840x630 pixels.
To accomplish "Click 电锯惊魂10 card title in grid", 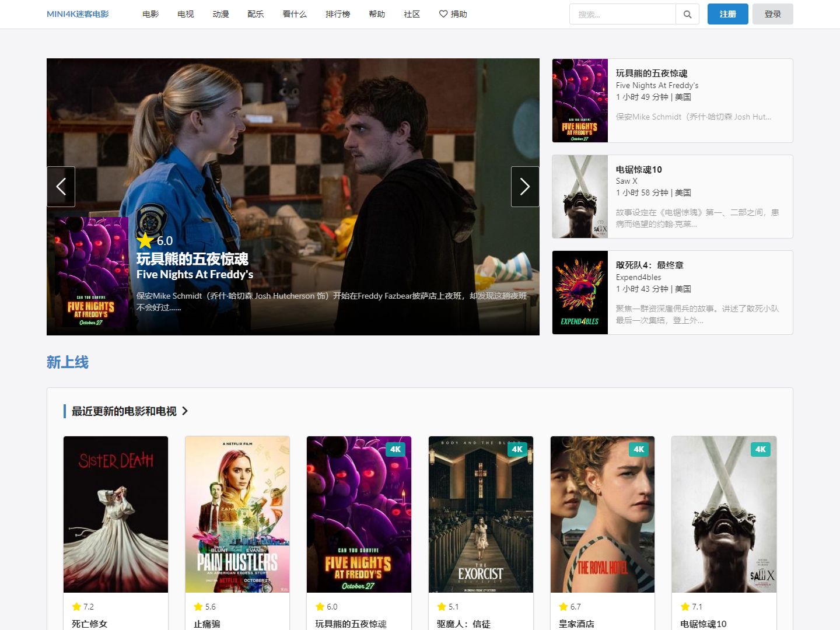I will (x=703, y=624).
